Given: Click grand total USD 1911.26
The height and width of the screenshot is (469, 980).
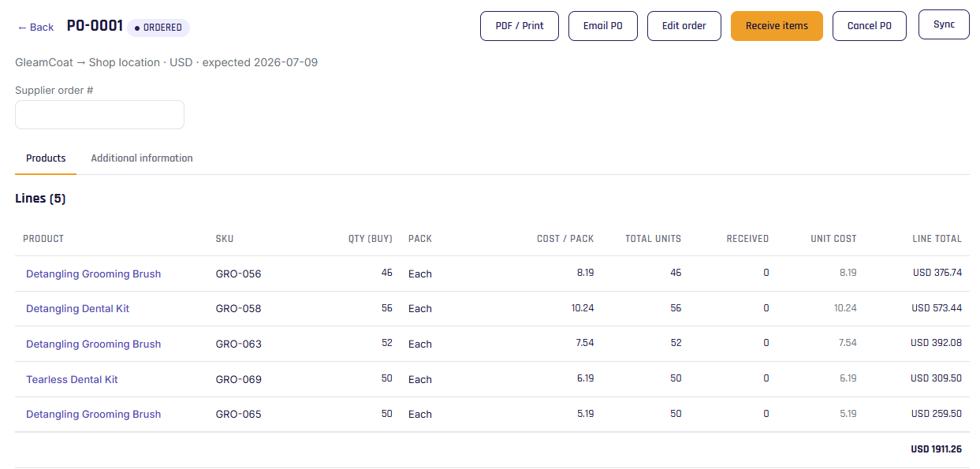Looking at the screenshot, I should [936, 449].
